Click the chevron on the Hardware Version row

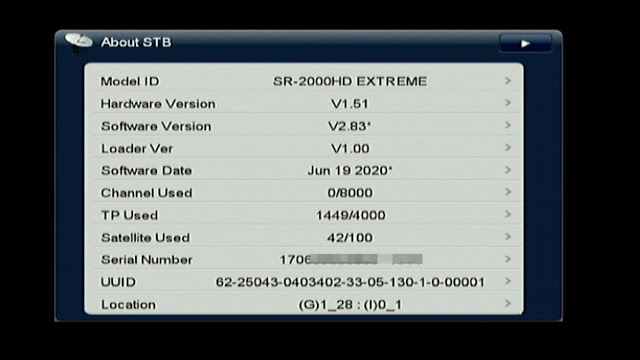click(x=508, y=103)
